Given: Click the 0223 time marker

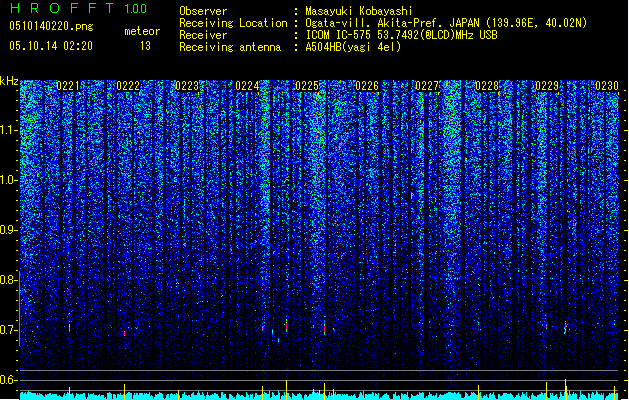Looking at the screenshot, I should tap(187, 86).
